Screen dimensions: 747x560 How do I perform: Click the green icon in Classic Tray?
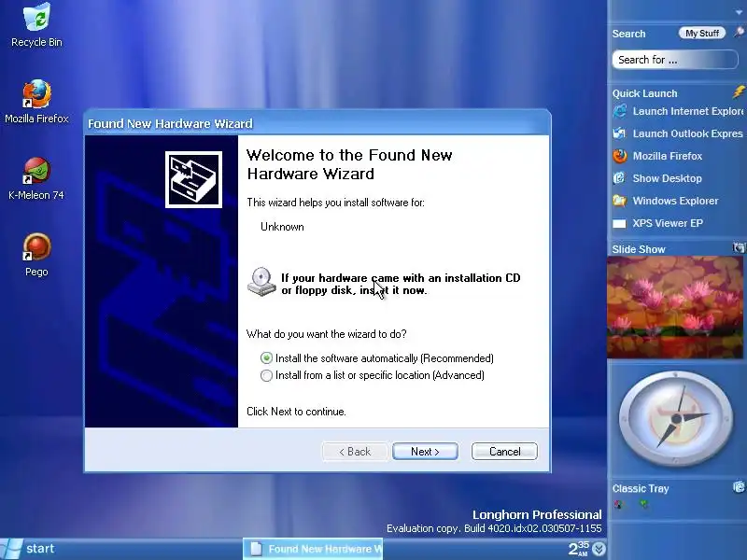pos(643,504)
